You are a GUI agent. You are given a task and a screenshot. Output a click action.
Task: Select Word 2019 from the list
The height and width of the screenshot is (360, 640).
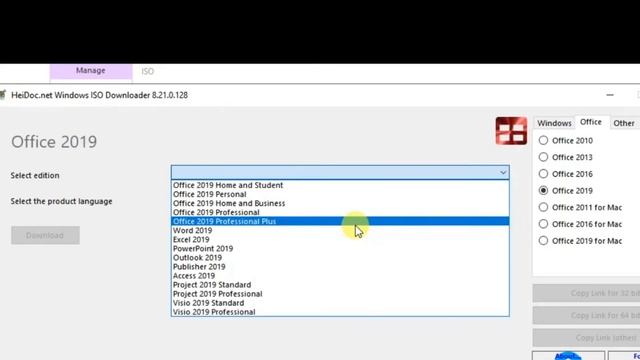pyautogui.click(x=340, y=231)
